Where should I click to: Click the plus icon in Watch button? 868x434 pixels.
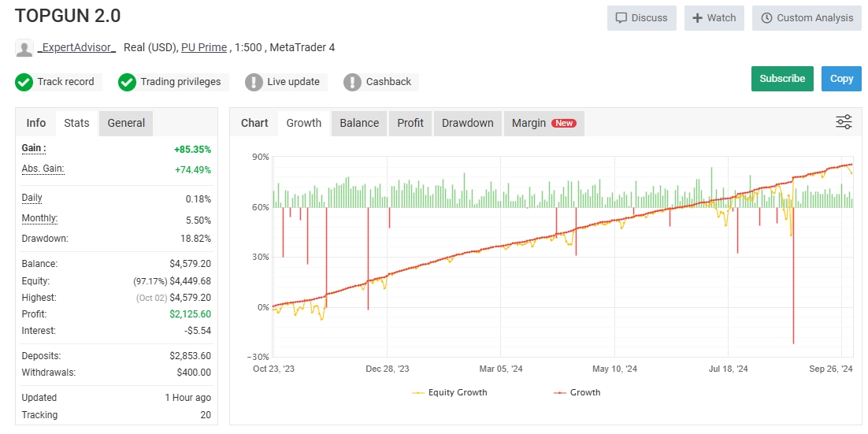pyautogui.click(x=698, y=17)
